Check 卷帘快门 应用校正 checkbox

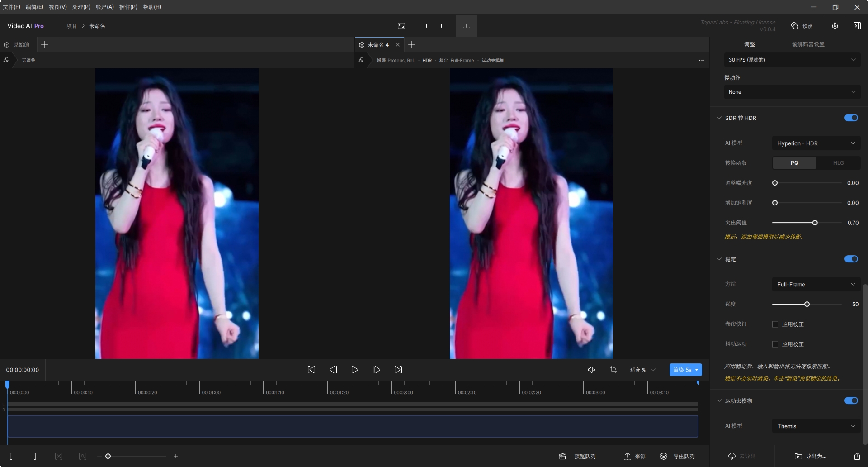tap(775, 324)
